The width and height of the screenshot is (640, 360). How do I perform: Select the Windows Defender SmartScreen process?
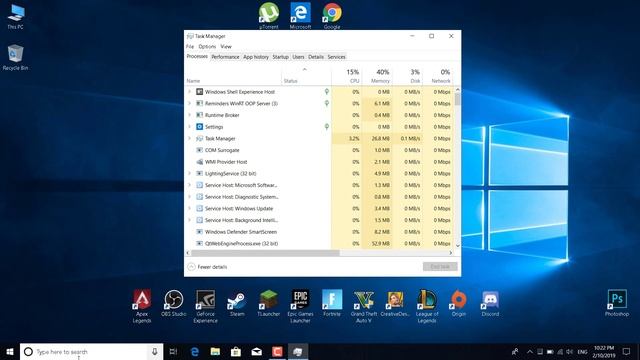(319, 232)
